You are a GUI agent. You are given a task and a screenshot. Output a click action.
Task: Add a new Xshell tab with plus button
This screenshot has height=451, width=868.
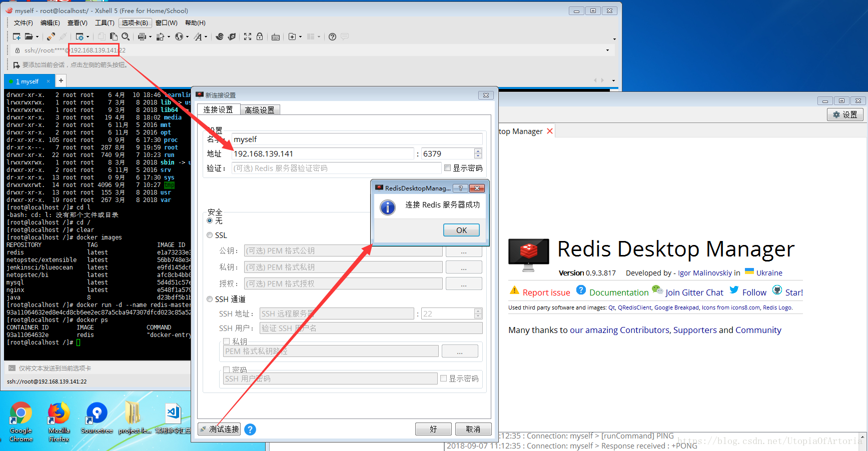pos(61,80)
